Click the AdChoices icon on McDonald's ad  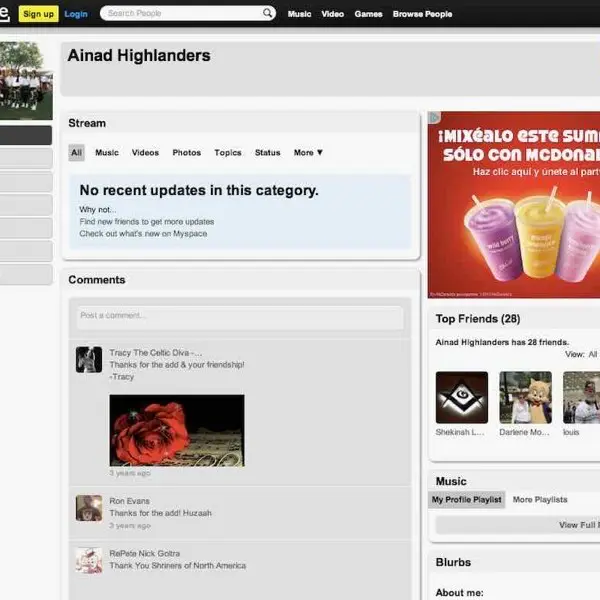[x=434, y=117]
